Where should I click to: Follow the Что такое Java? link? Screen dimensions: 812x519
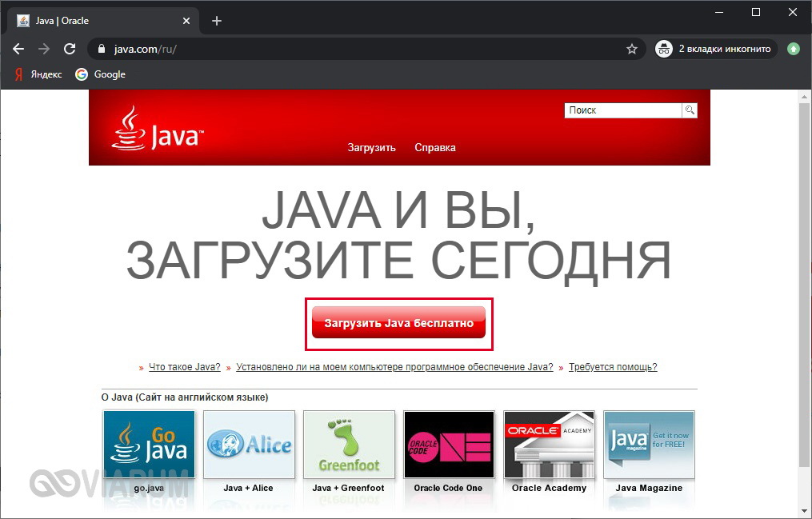click(184, 367)
